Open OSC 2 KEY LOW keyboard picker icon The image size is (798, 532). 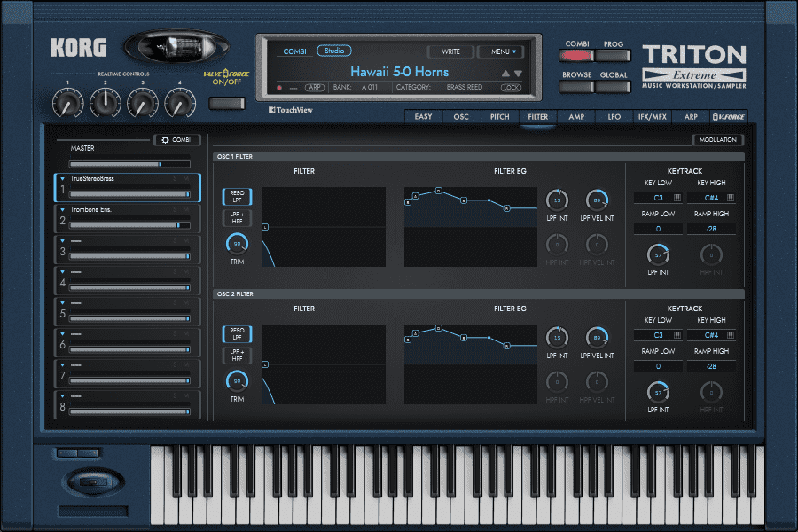tap(677, 335)
